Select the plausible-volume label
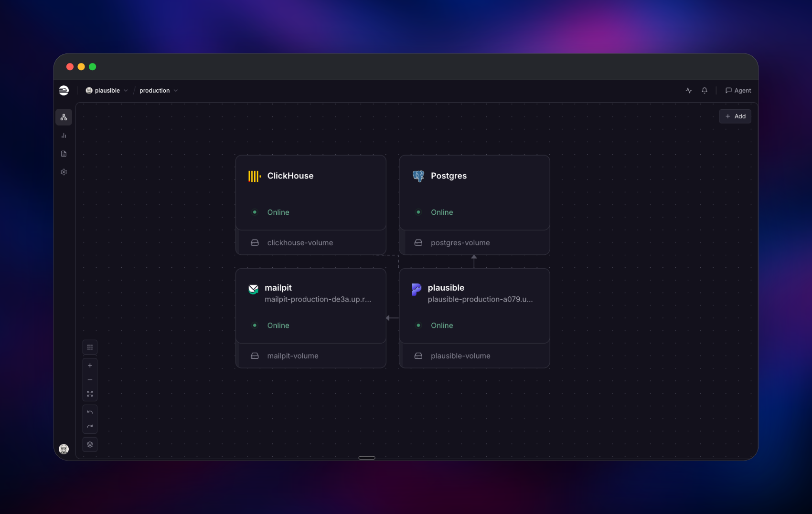The image size is (812, 514). coord(460,356)
